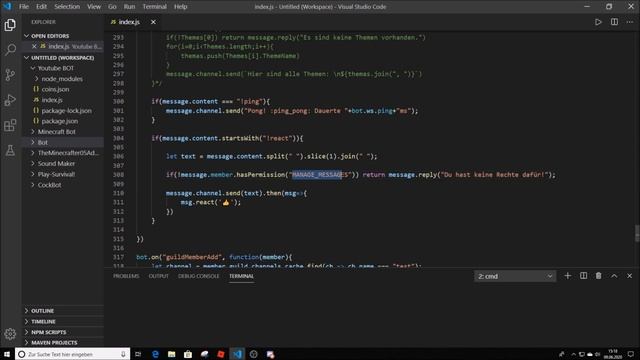Viewport: 640px width, 360px height.
Task: Close index.js in Open Editors list
Action: click(34, 47)
